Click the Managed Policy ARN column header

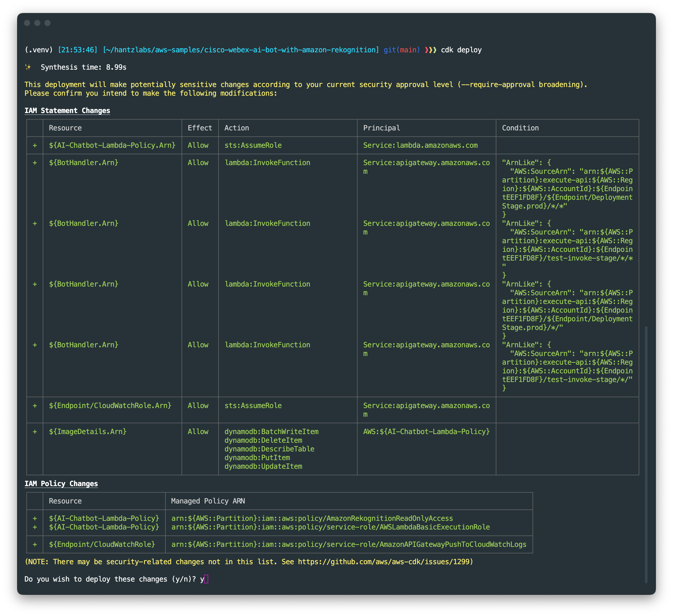tap(208, 501)
